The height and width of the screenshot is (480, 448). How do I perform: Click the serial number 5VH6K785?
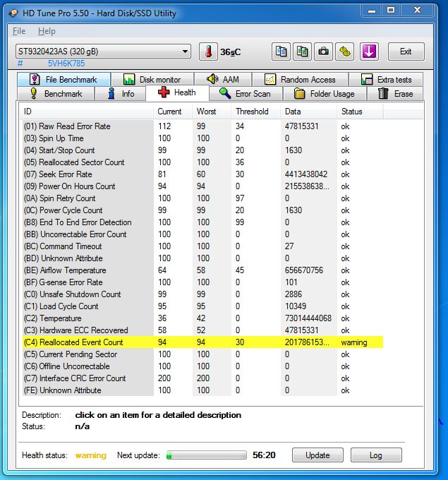tap(66, 64)
